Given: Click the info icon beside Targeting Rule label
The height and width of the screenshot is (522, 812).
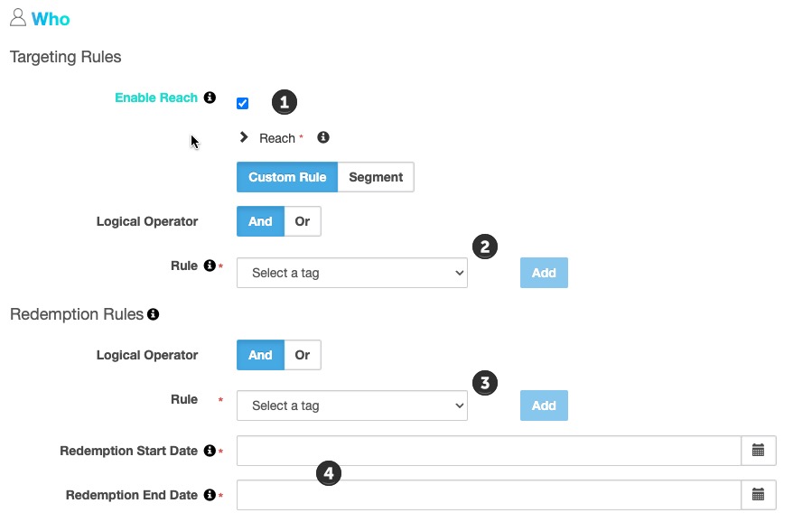Looking at the screenshot, I should (x=210, y=266).
